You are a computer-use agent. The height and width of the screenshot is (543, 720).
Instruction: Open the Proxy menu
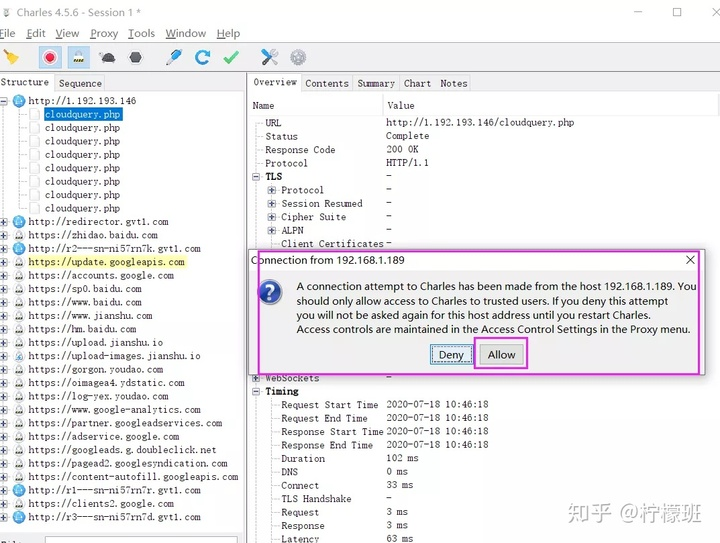coord(104,34)
